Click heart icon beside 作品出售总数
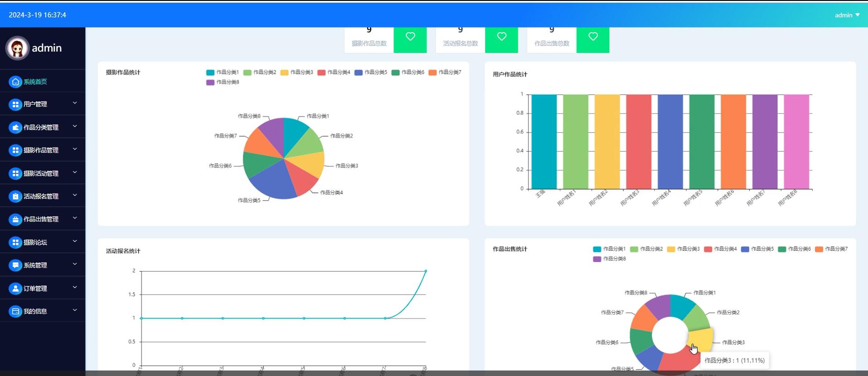 593,37
